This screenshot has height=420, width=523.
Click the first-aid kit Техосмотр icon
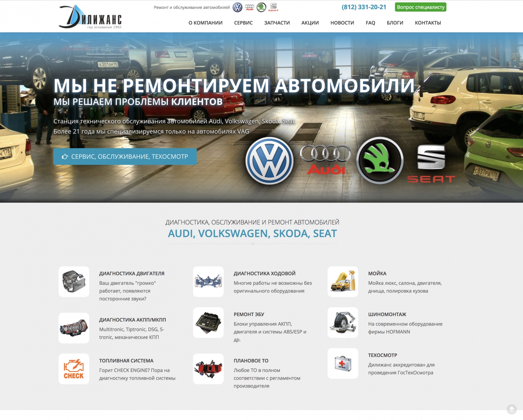click(x=343, y=363)
